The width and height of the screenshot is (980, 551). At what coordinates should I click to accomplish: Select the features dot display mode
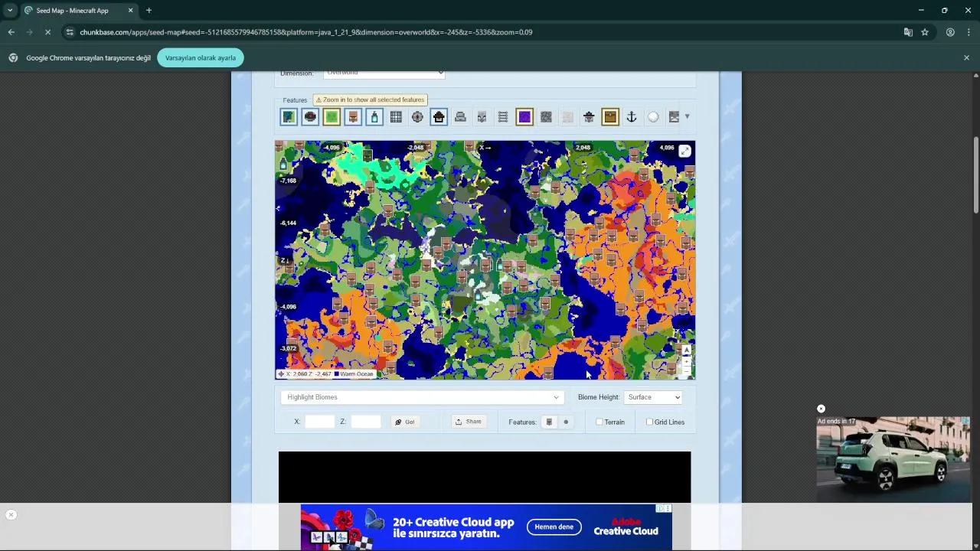566,422
